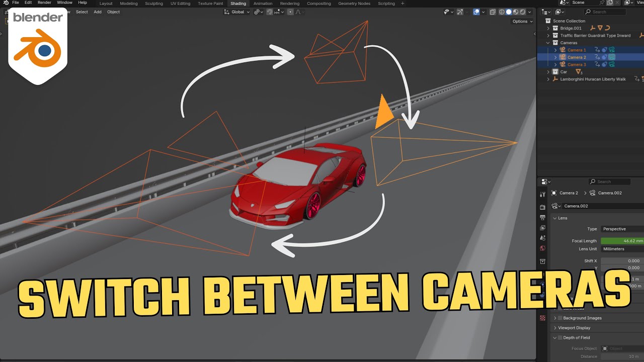Click the Camera 3 object camera icon
Image resolution: width=644 pixels, height=362 pixels.
562,64
